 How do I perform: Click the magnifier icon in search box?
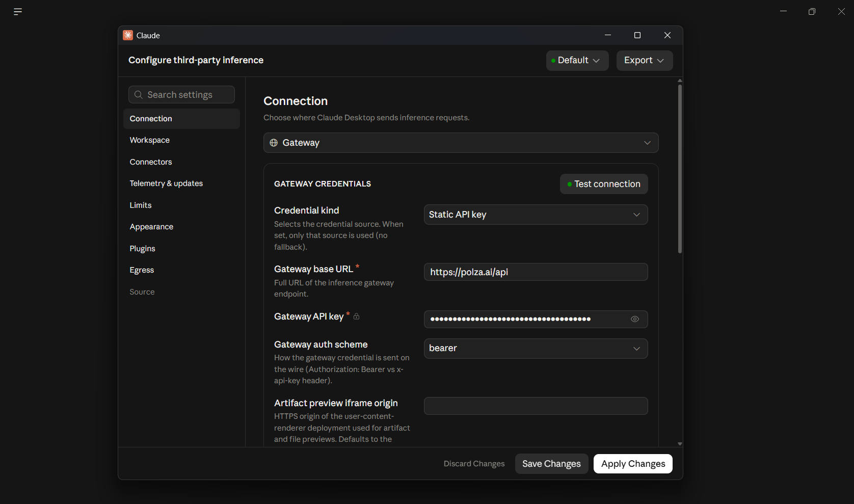click(x=138, y=95)
